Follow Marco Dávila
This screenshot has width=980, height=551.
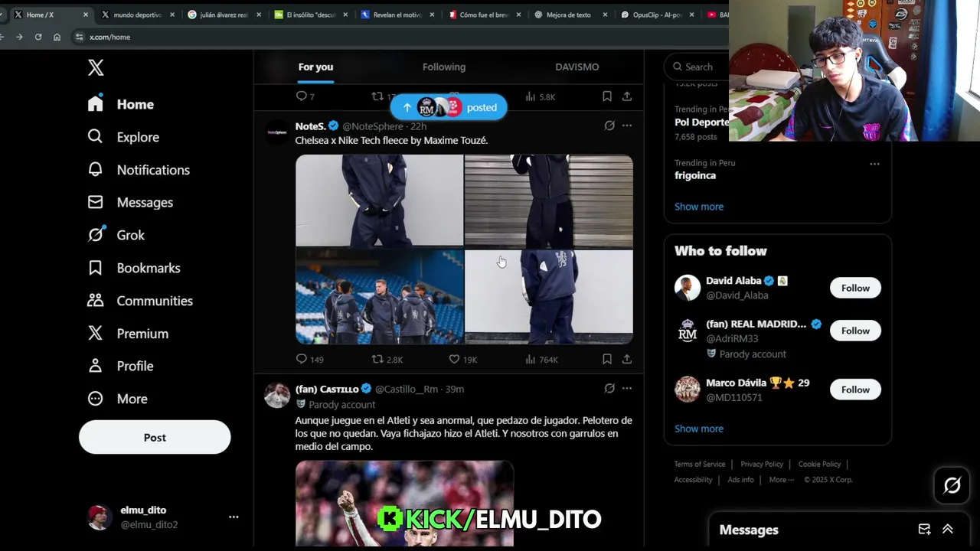855,390
